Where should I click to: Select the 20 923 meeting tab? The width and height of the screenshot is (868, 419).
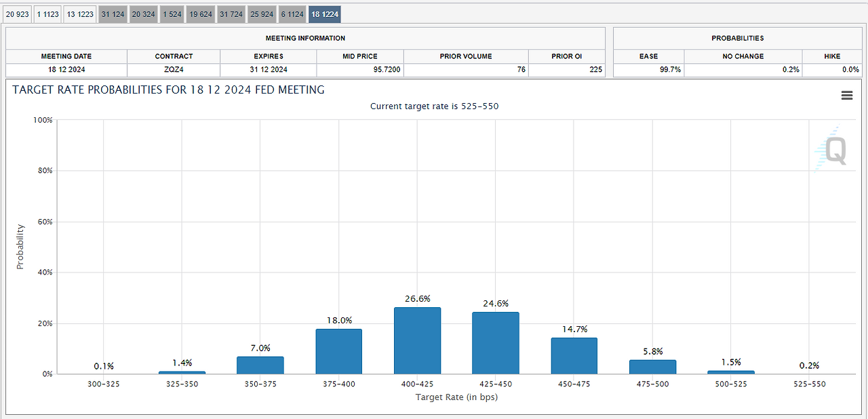pyautogui.click(x=18, y=14)
